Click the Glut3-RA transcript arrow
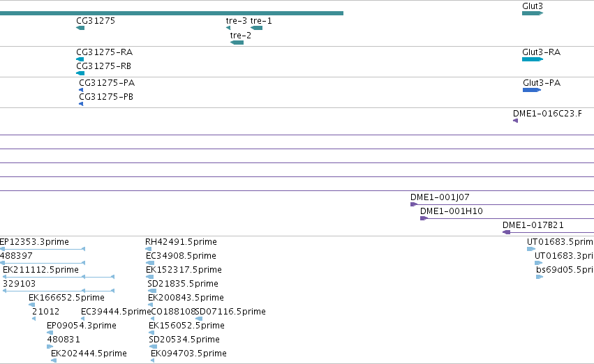Screen dimensions: 594x364 [x=533, y=59]
